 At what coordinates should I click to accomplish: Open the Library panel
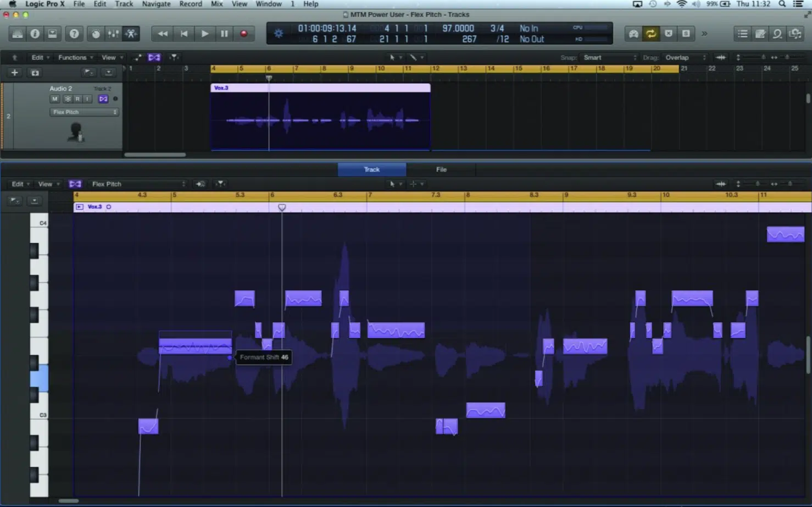(18, 34)
